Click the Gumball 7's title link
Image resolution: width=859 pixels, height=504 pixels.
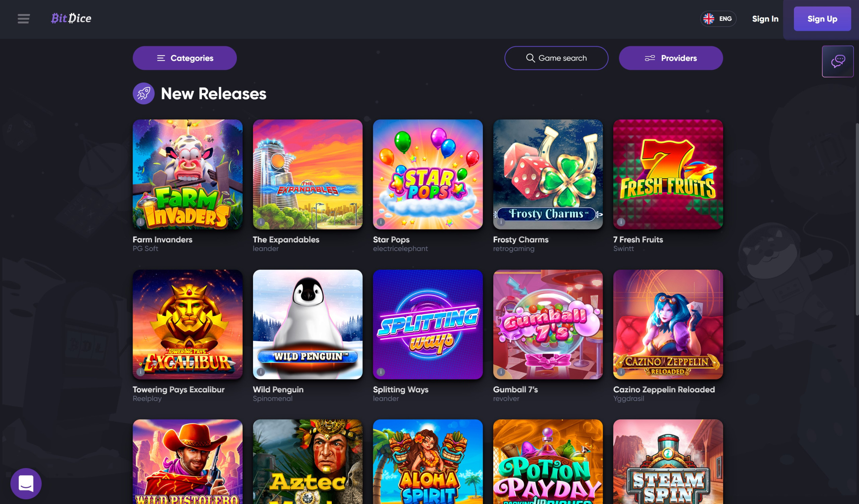(x=515, y=390)
